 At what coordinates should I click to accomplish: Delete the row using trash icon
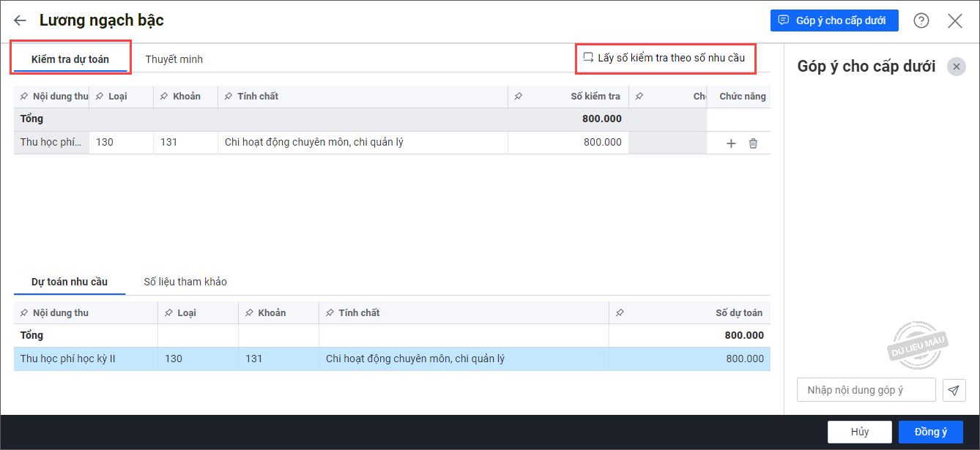click(x=753, y=143)
